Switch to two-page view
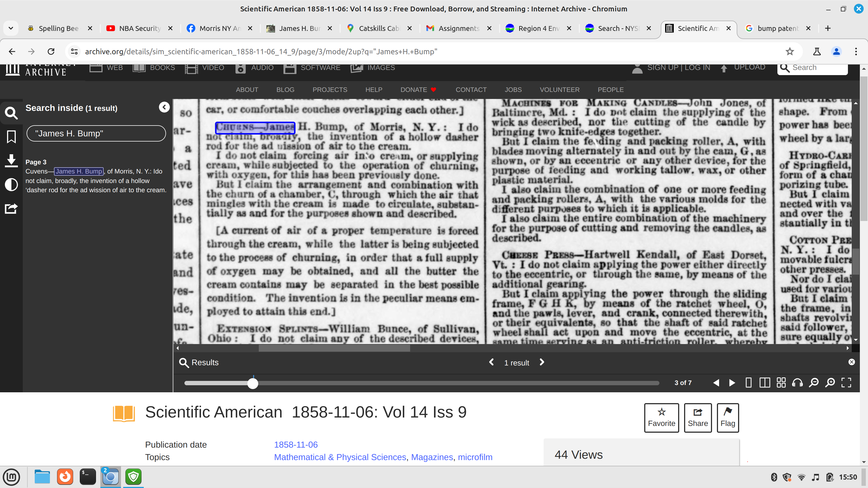Screen dimensions: 868x488 click(x=765, y=383)
